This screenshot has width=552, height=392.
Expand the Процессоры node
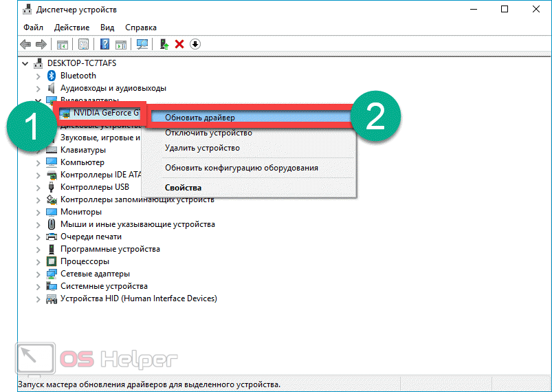pos(38,261)
